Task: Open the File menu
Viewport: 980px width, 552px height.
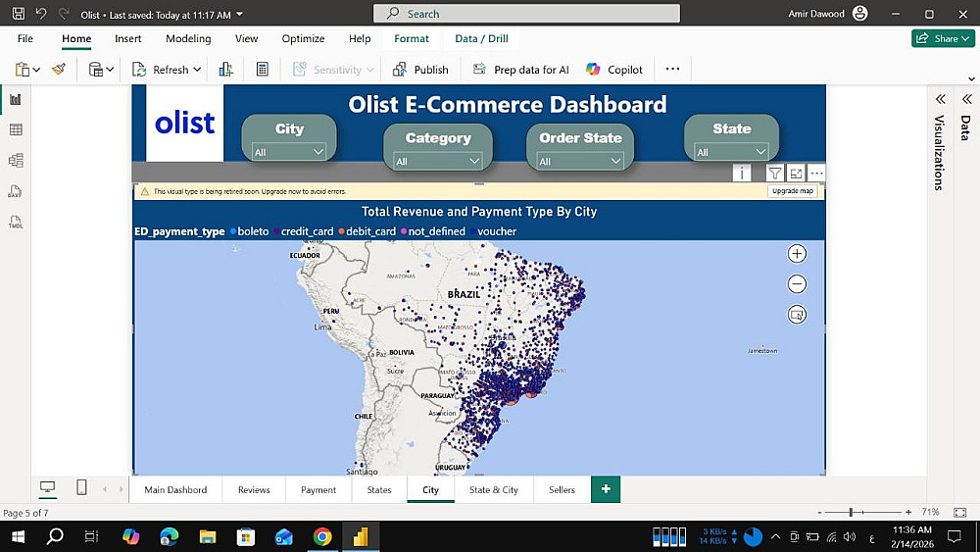Action: coord(25,39)
